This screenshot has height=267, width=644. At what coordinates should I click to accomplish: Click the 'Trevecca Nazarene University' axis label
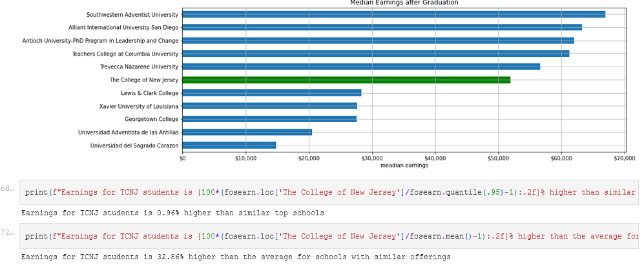[x=140, y=67]
